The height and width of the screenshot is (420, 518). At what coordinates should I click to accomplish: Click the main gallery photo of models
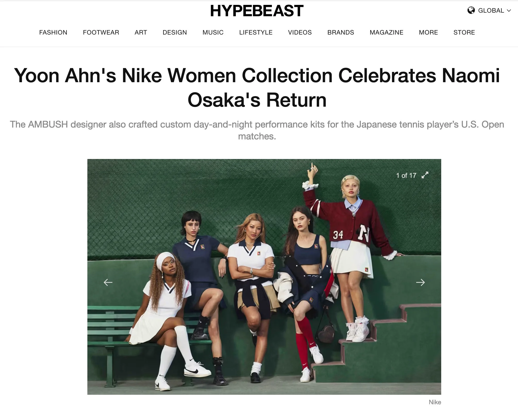tap(264, 277)
